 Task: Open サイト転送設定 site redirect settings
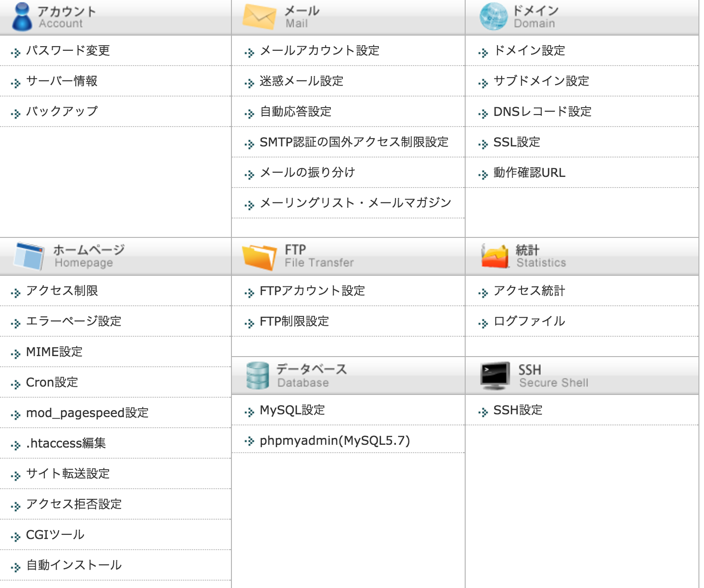[x=68, y=473]
